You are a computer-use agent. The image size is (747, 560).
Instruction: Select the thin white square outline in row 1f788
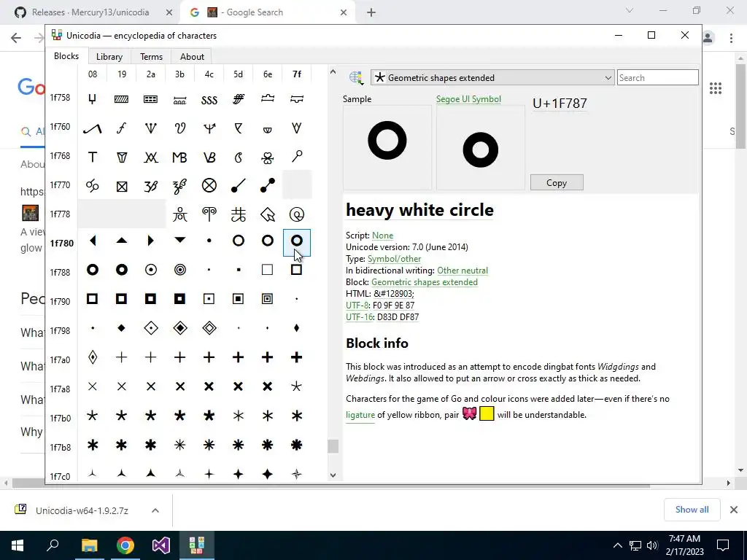click(268, 270)
